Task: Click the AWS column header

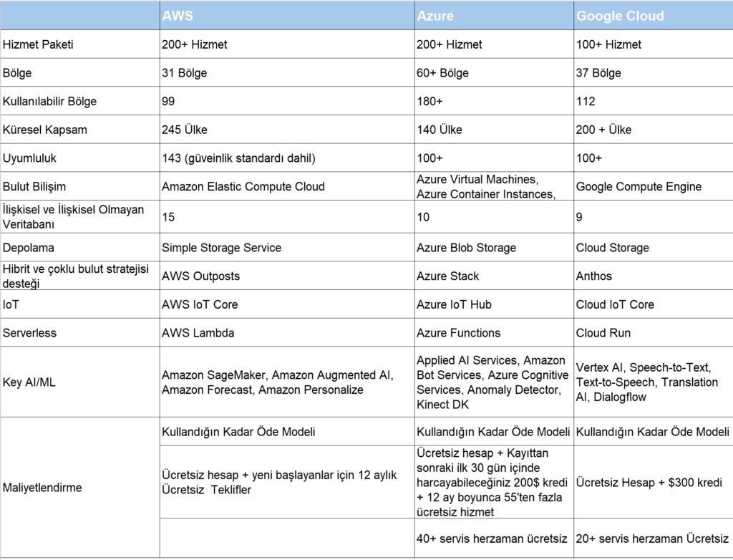Action: point(286,16)
